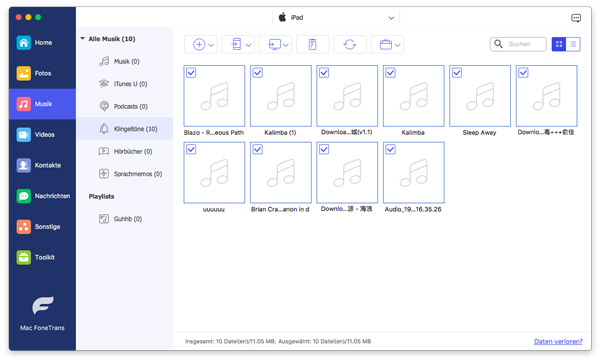The width and height of the screenshot is (600, 361).
Task: Click the Klingeltöne bell icon
Action: [x=104, y=129]
